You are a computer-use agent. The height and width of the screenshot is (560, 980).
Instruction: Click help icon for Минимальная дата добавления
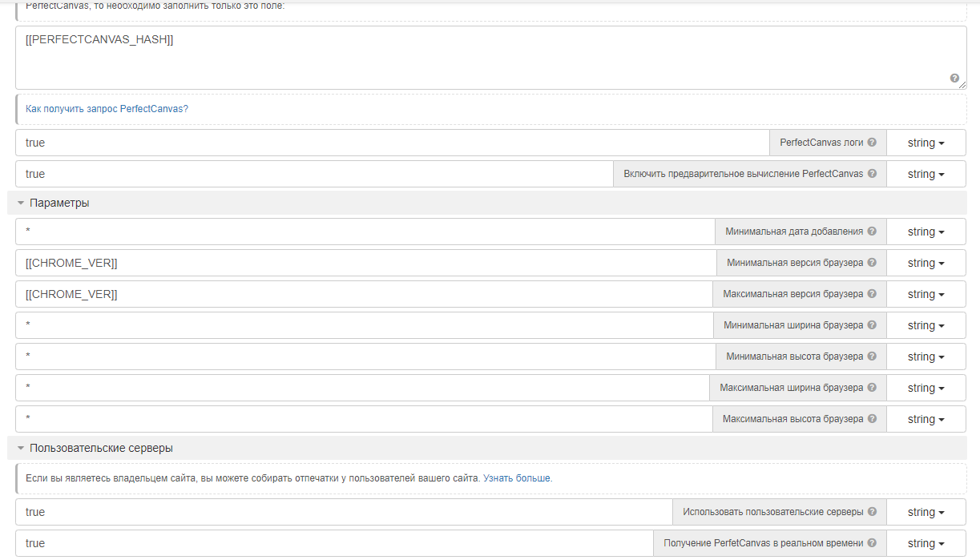[x=872, y=232]
